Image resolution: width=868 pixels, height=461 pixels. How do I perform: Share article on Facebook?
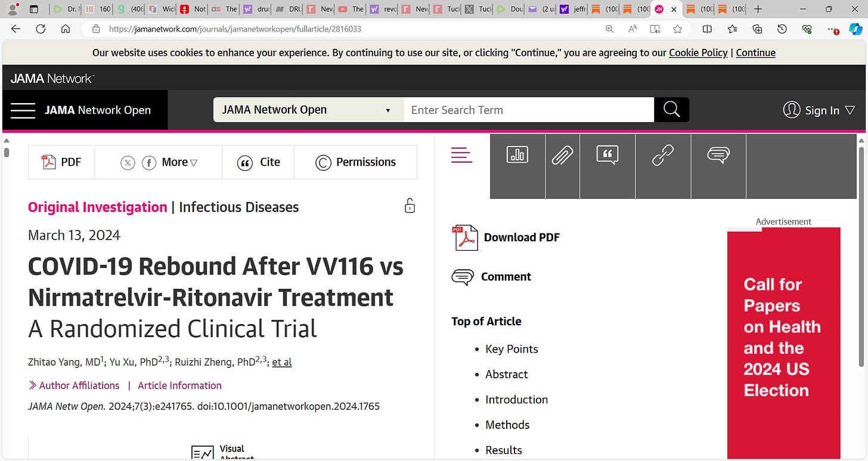149,163
